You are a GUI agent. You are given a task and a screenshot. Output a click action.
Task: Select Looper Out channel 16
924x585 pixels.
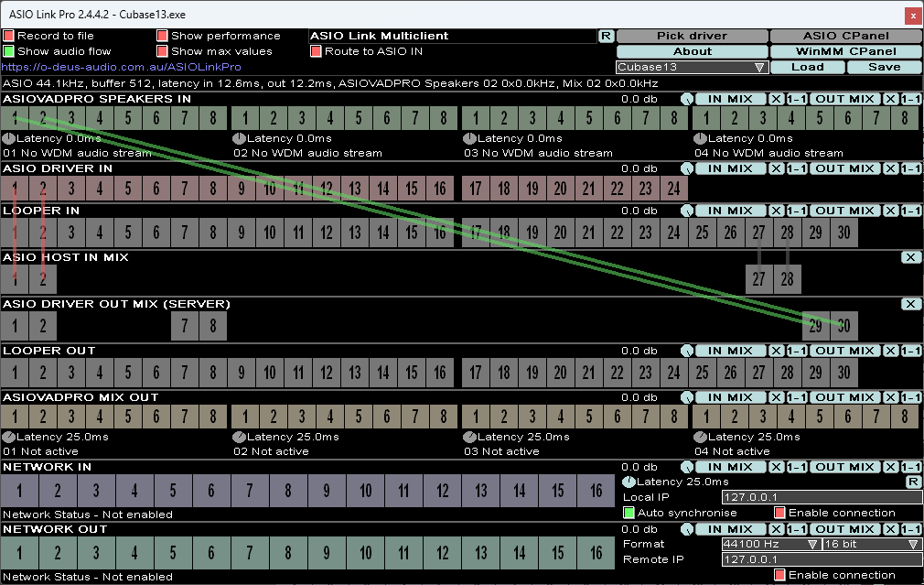click(440, 373)
